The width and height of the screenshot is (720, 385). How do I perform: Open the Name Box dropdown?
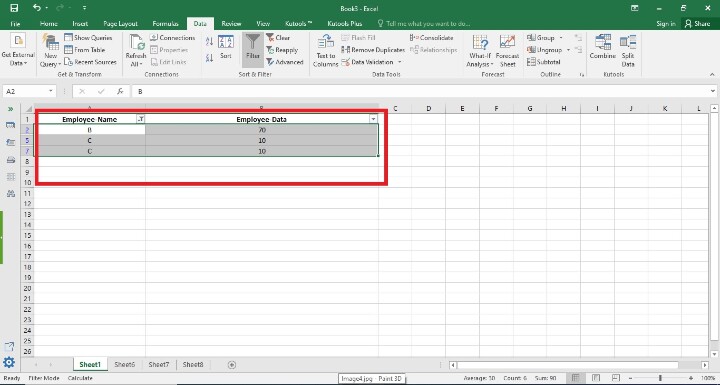click(x=51, y=91)
